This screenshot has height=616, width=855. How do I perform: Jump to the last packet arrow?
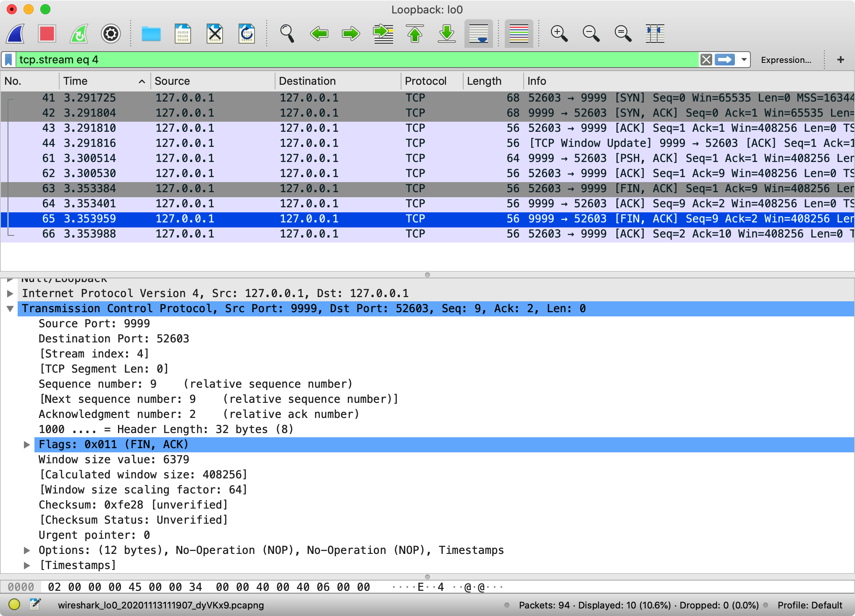tap(447, 34)
